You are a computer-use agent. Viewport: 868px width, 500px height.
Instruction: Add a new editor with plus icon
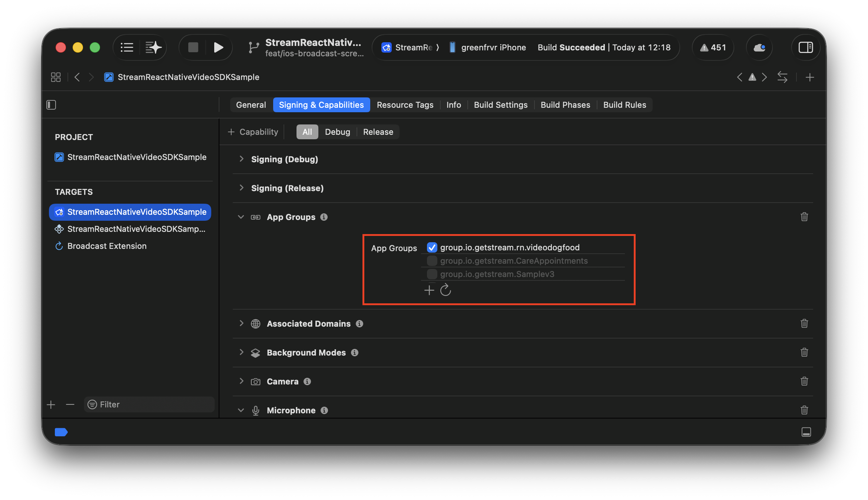(810, 77)
